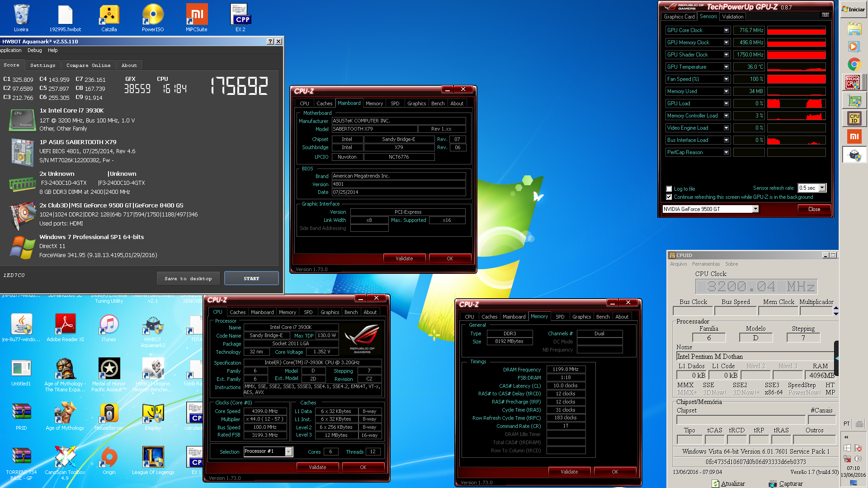Screen dimensions: 868x488
Task: Open Validation tab in GPU-Z
Action: (x=732, y=17)
